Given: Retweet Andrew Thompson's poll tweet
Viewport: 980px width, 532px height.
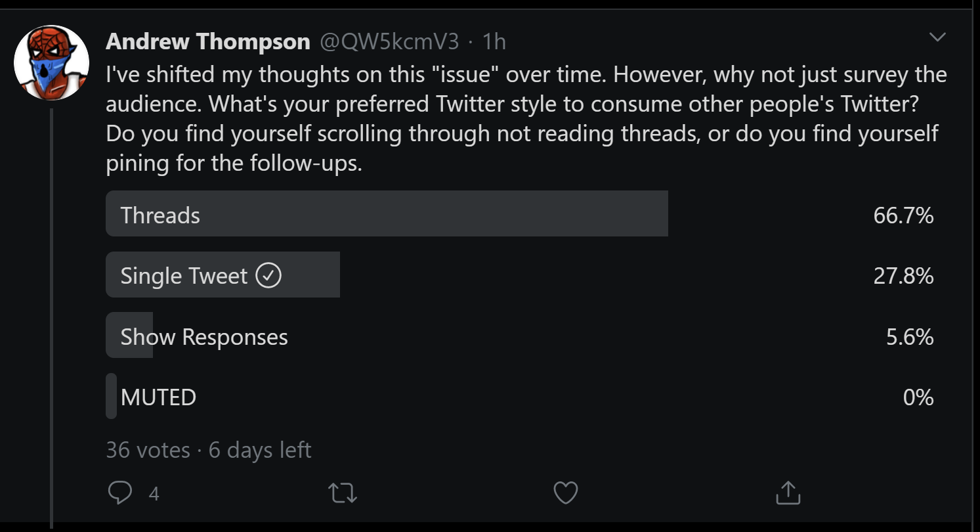Looking at the screenshot, I should click(343, 493).
